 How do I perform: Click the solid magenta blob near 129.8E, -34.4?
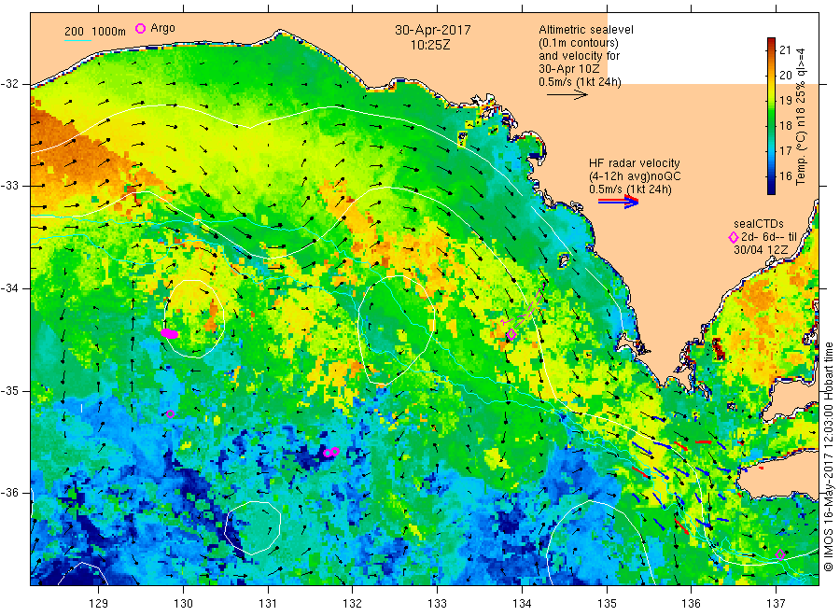click(x=169, y=334)
